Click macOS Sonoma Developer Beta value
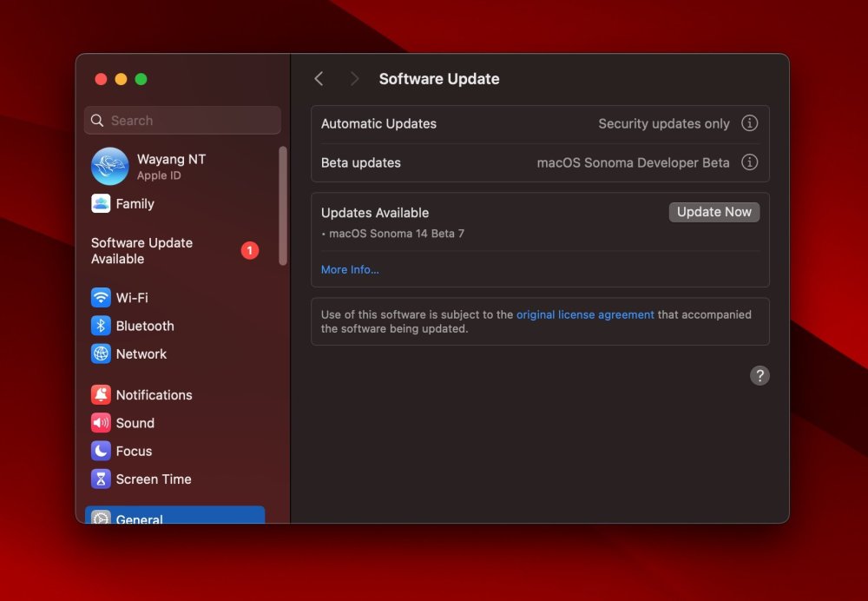 click(x=634, y=163)
